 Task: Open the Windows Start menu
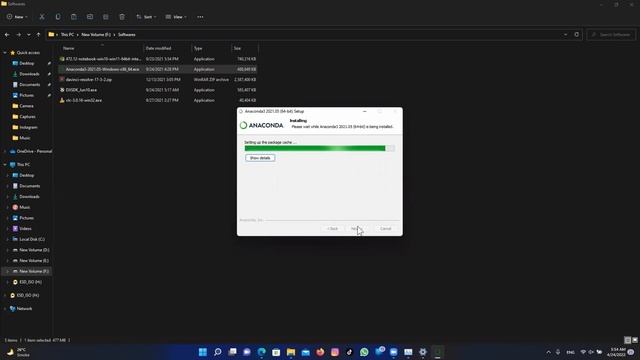[x=202, y=352]
